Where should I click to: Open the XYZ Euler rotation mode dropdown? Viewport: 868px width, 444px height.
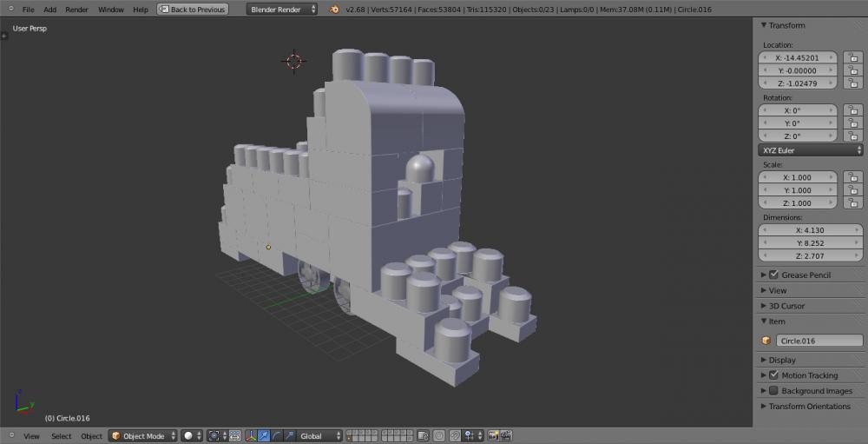(x=810, y=150)
